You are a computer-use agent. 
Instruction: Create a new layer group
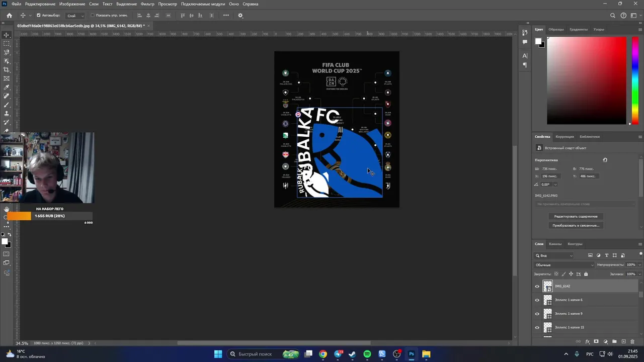[614, 342]
